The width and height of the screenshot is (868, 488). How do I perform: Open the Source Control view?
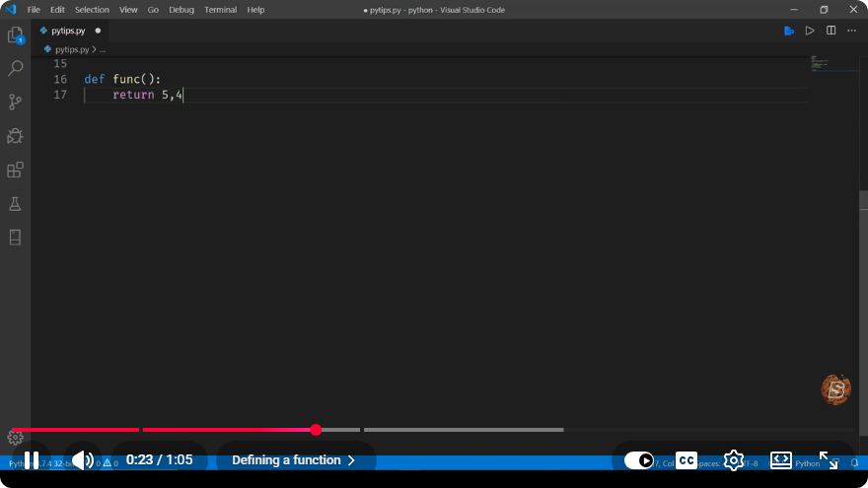point(16,102)
